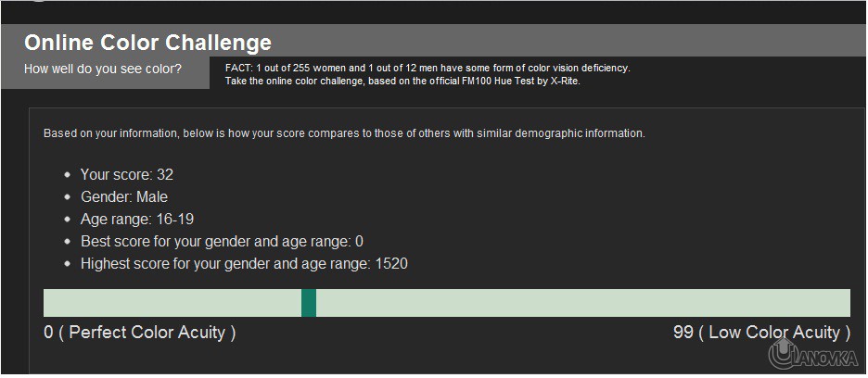The image size is (868, 378).
Task: Click the '99 ( Low Color Acuity )' label
Action: (x=761, y=333)
